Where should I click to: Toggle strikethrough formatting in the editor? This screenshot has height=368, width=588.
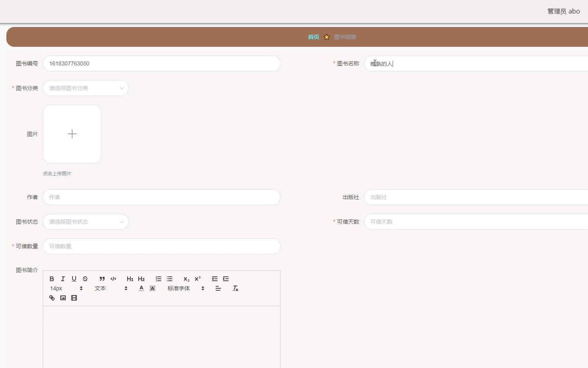(85, 279)
